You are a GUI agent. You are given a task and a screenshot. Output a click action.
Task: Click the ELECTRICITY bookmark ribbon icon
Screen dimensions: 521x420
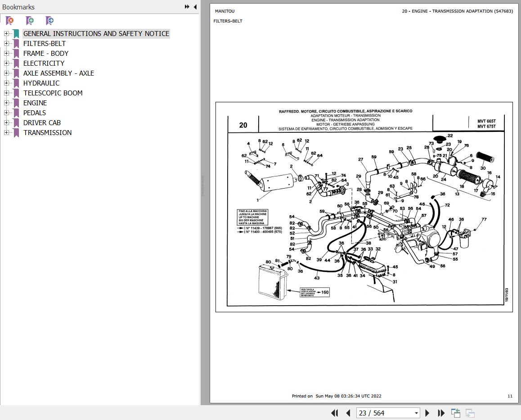tap(16, 63)
